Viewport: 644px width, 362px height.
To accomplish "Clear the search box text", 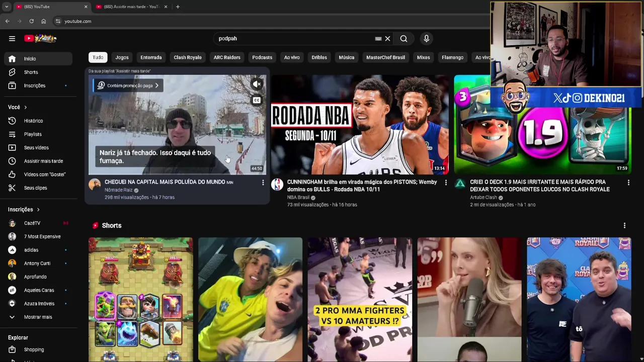I will coord(387,38).
